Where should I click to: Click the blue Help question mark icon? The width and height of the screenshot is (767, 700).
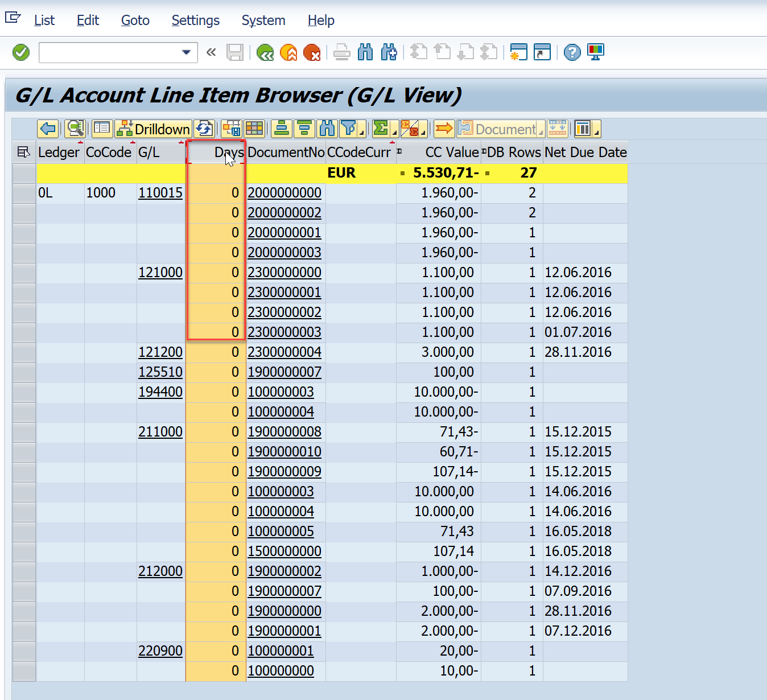[x=572, y=52]
